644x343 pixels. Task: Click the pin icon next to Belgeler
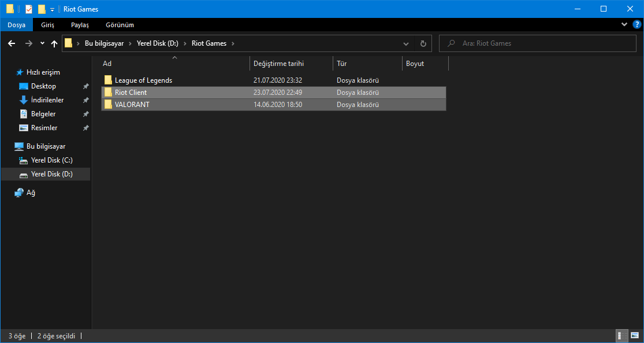click(85, 114)
